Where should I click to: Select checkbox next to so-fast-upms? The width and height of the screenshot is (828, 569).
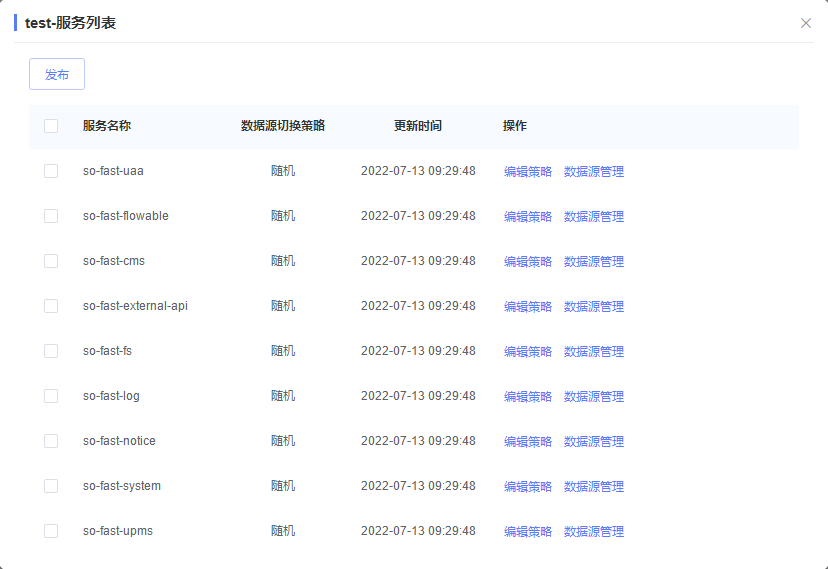(51, 531)
